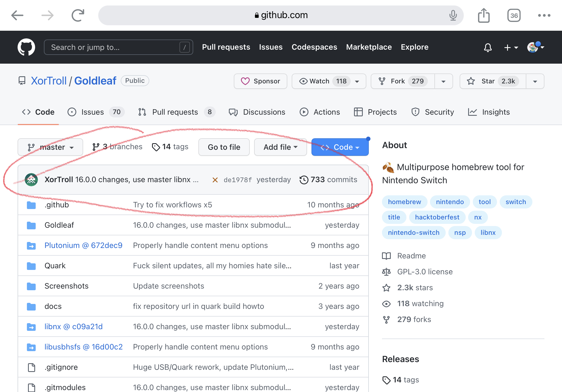Expand the dropdown arrow beside Star
Screen dimensions: 562x392
[535, 81]
